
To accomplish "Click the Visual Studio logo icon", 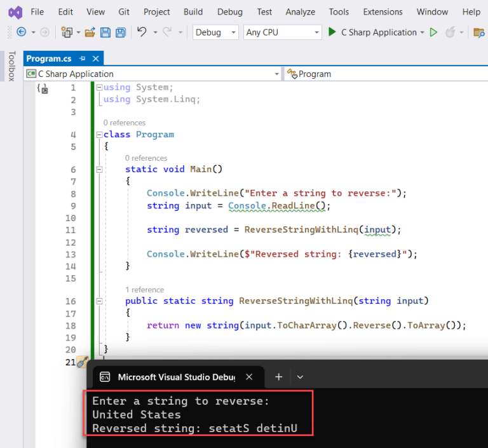I will coord(15,13).
